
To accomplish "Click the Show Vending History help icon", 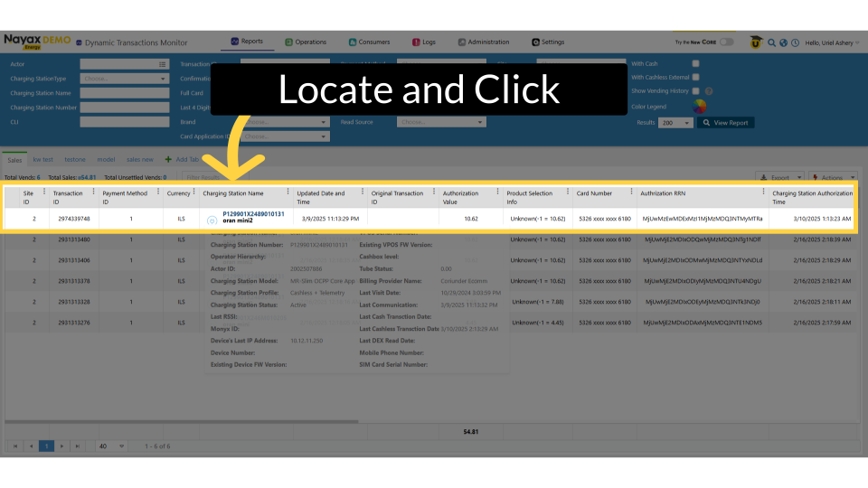I will (x=709, y=91).
